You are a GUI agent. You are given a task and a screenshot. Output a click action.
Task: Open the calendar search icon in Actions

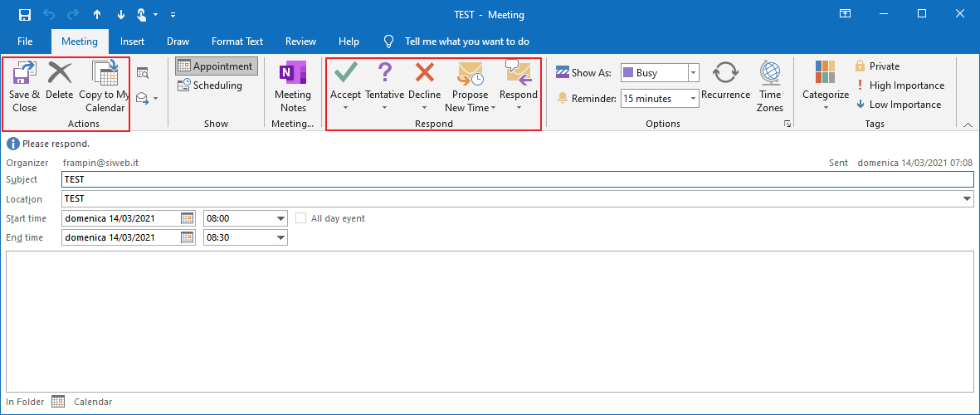click(x=143, y=73)
